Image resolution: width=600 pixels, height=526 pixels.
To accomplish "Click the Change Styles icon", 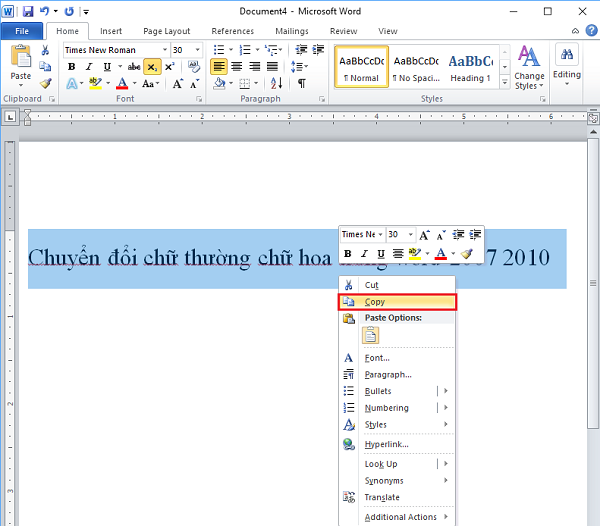I will [x=529, y=56].
